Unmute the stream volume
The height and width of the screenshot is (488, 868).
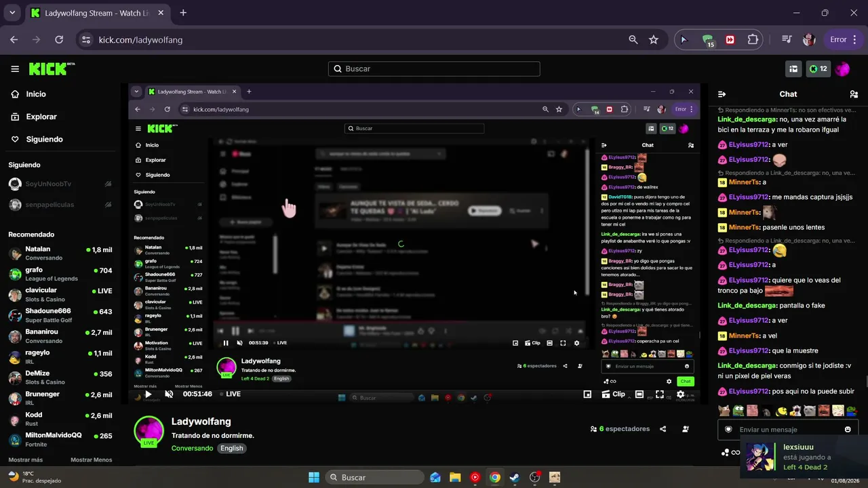coord(169,394)
